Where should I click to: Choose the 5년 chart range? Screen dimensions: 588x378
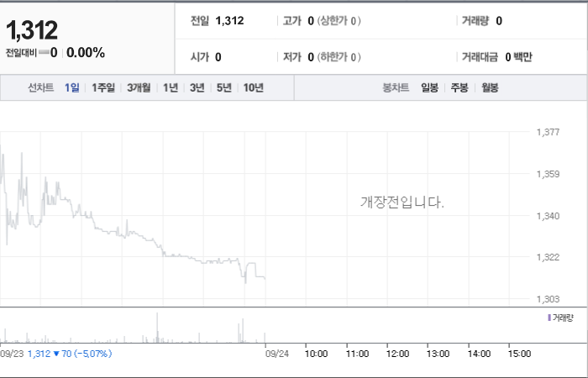224,87
